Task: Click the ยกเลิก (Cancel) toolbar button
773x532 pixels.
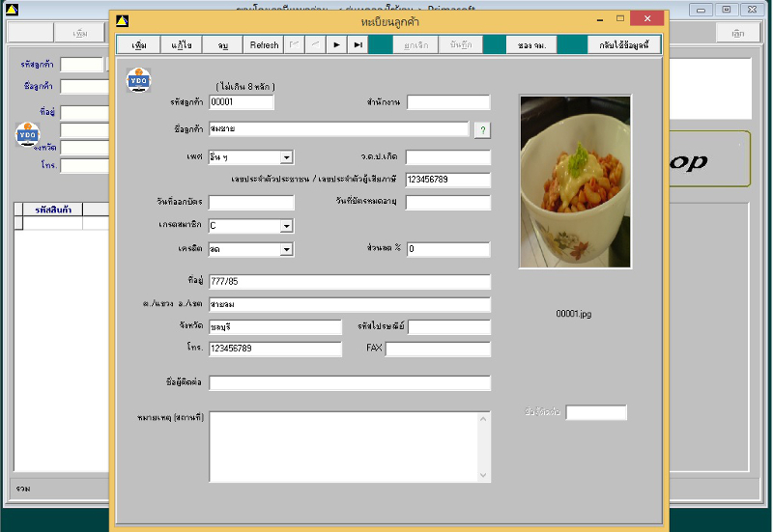Action: click(x=415, y=44)
